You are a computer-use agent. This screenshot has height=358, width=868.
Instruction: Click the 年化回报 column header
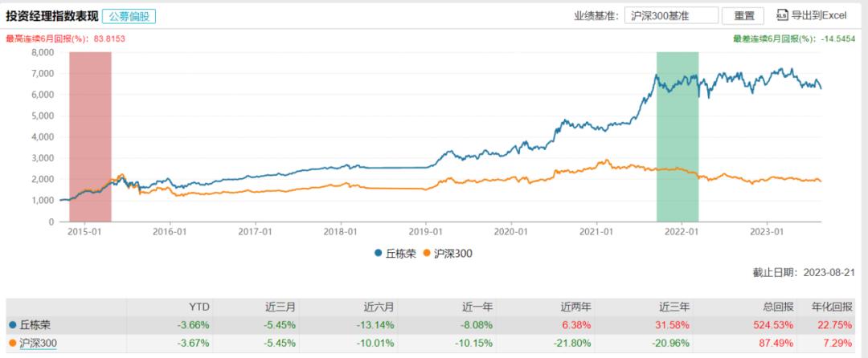point(831,306)
